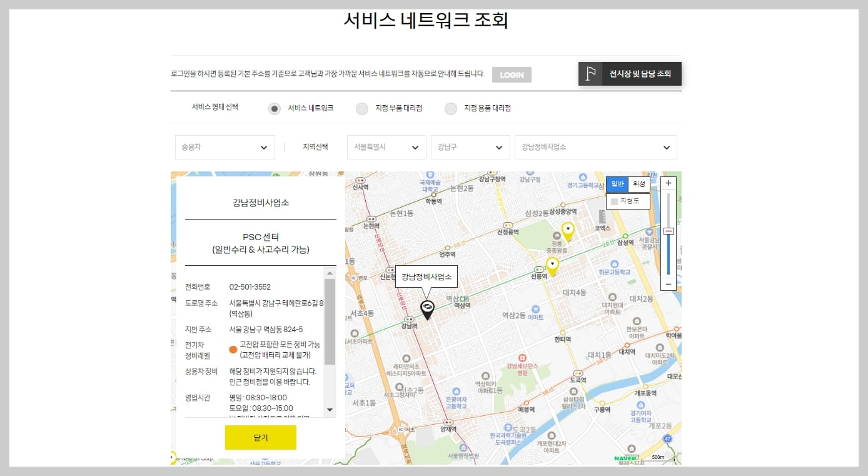Viewport: 868px width, 476px height.
Task: Click the NAVER logo on the map
Action: tap(623, 457)
